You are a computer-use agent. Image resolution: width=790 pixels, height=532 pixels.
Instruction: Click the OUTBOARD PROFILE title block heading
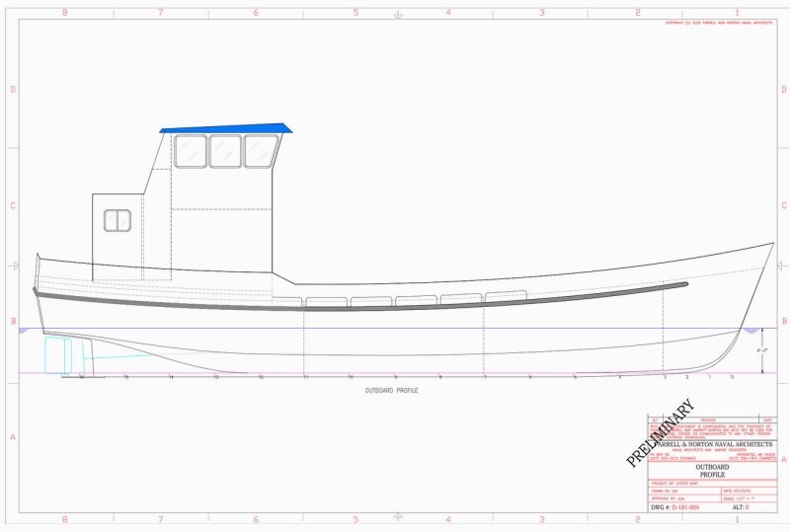click(x=712, y=471)
